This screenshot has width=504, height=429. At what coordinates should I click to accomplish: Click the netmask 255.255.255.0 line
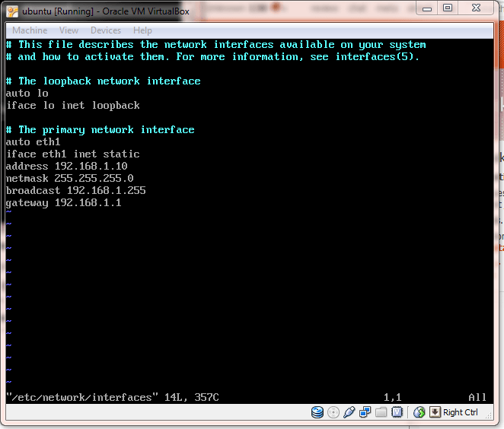(70, 178)
